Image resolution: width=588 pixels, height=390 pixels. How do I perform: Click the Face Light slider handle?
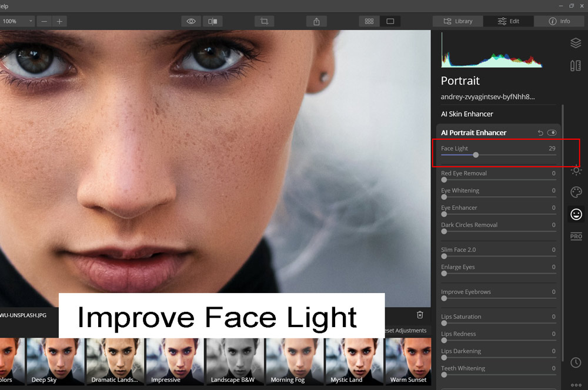pyautogui.click(x=476, y=154)
